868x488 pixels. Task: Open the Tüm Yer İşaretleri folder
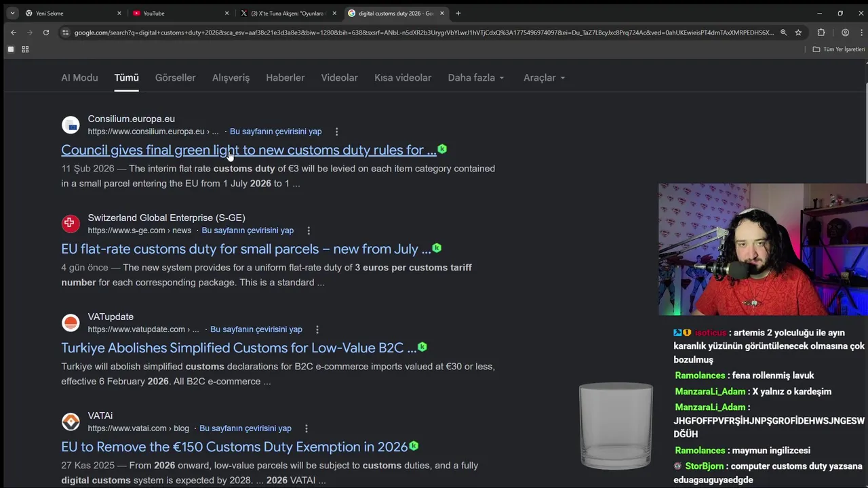point(839,49)
